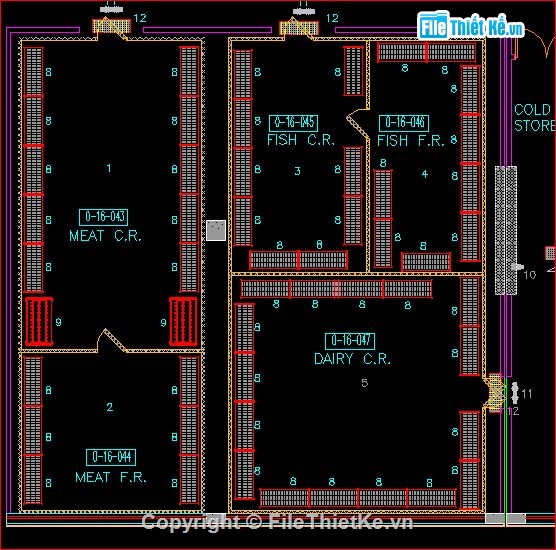Click the door swing between meat rooms
The height and width of the screenshot is (550, 556).
pos(112,340)
